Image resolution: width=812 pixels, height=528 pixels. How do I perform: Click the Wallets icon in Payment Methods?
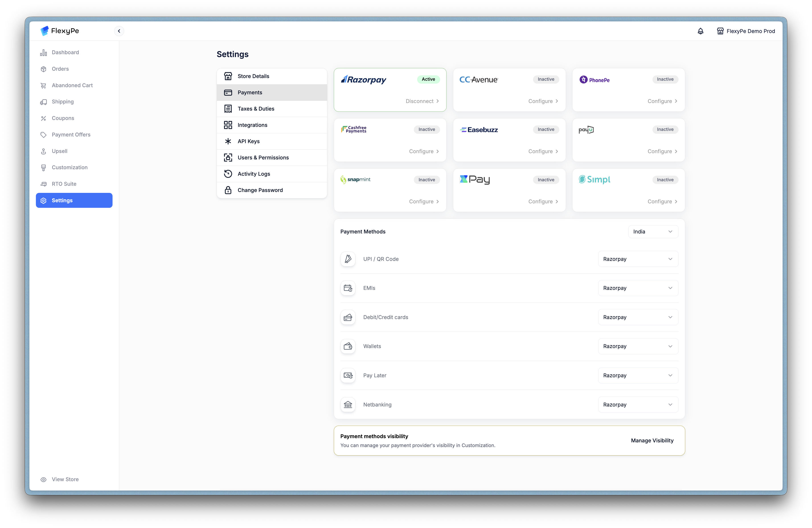click(x=348, y=346)
